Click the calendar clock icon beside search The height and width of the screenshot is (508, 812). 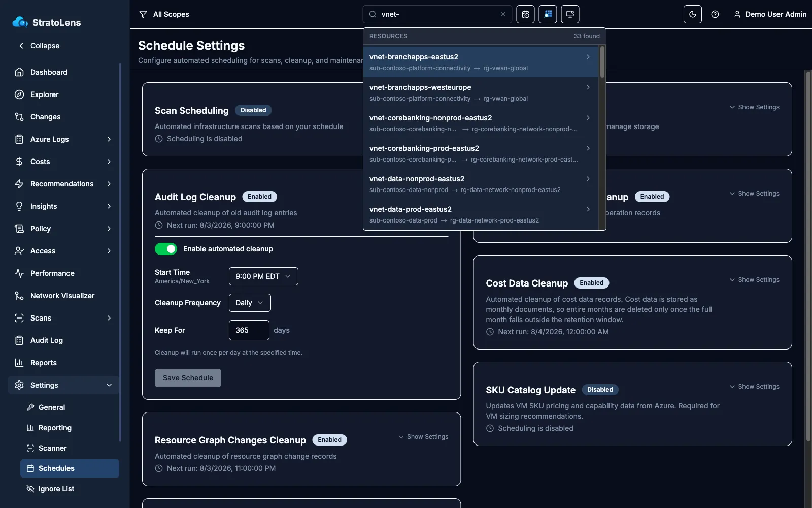[x=525, y=14]
